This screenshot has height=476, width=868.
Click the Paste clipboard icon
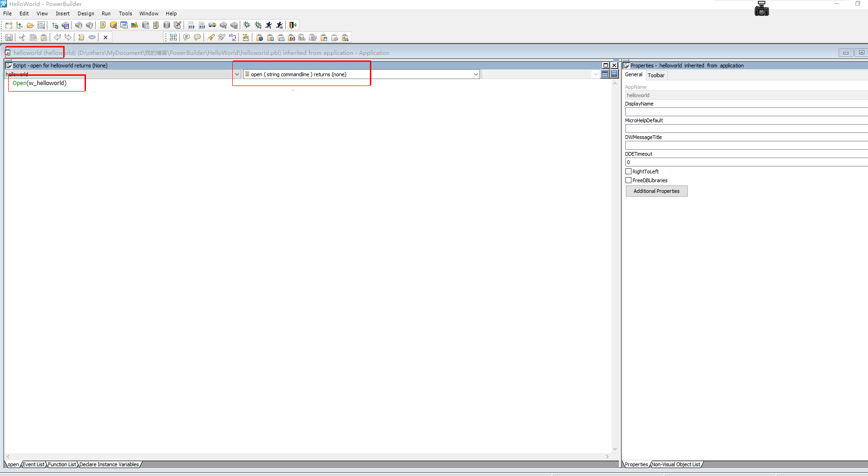(x=44, y=37)
